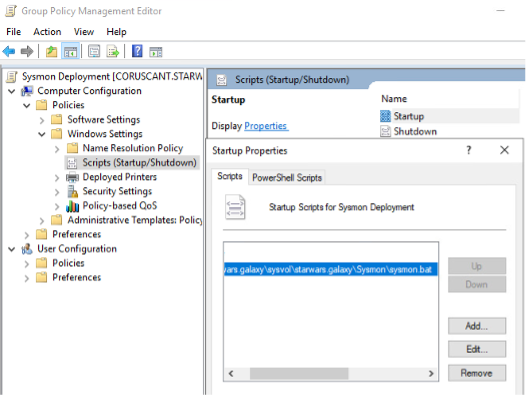This screenshot has height=396, width=526.
Task: Click the Down button
Action: coord(477,284)
